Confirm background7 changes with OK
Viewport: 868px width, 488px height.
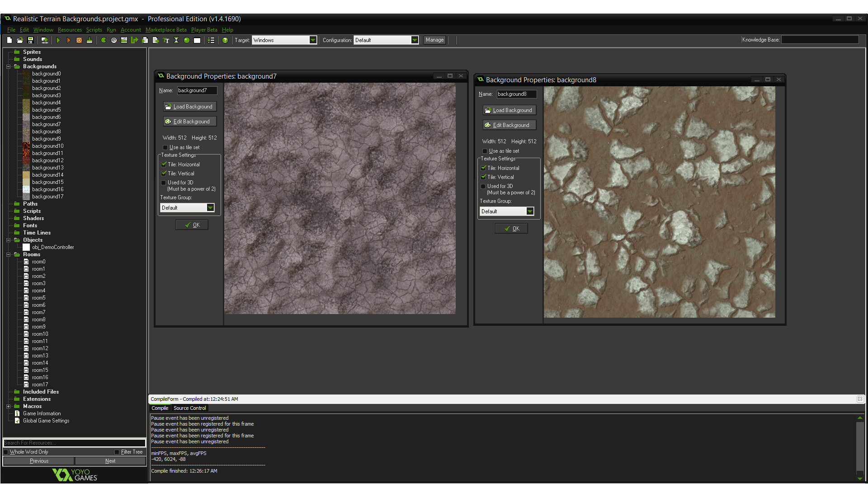click(191, 225)
